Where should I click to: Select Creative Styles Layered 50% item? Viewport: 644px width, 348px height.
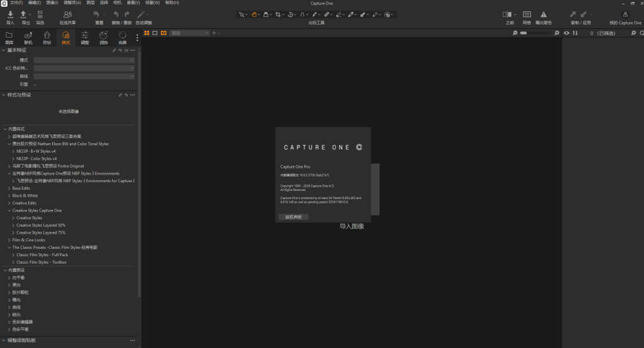41,226
